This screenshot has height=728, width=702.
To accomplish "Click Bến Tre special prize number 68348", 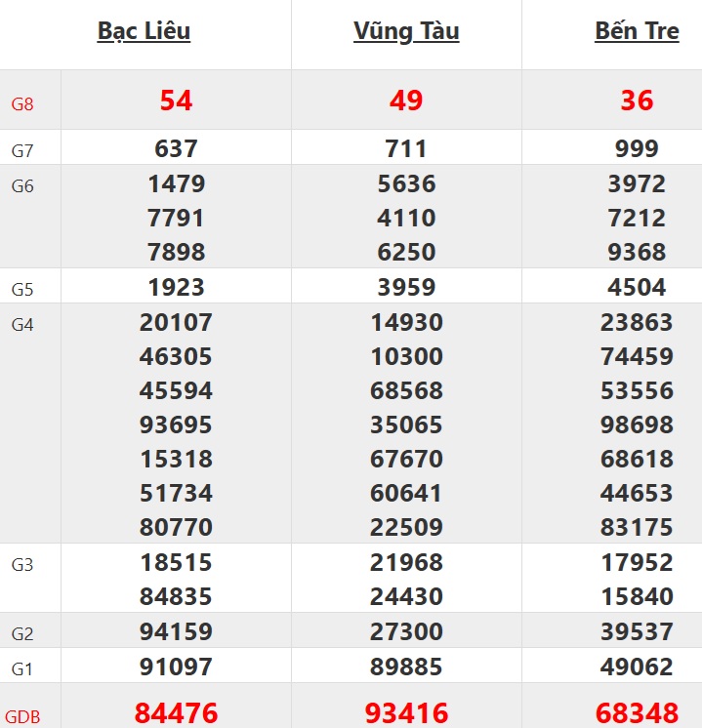I will pyautogui.click(x=637, y=713).
